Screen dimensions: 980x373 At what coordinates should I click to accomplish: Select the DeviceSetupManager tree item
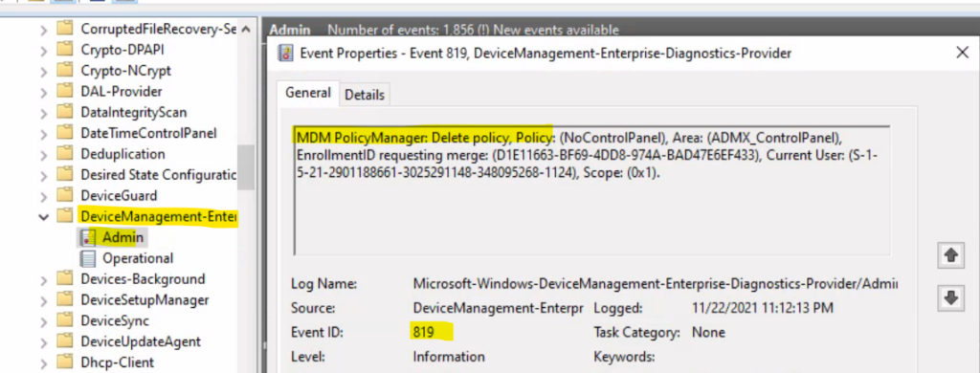pyautogui.click(x=145, y=300)
